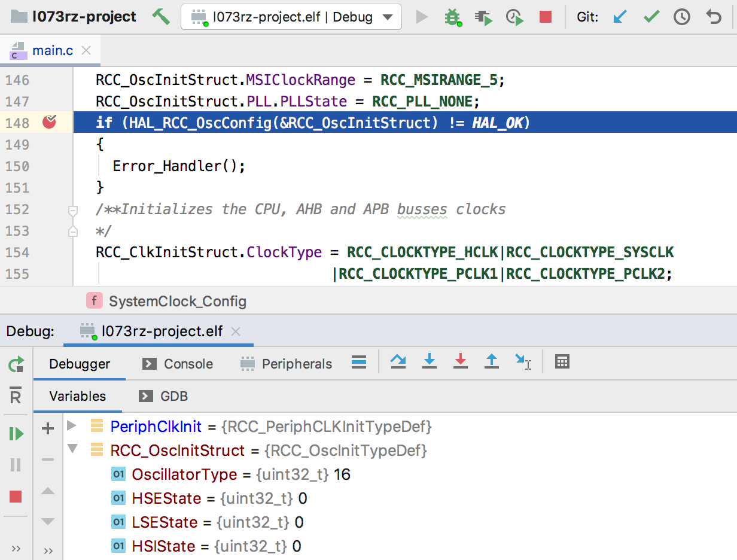Collapse the RCC_OscInitStruct variable node
This screenshot has width=737, height=560.
(72, 449)
